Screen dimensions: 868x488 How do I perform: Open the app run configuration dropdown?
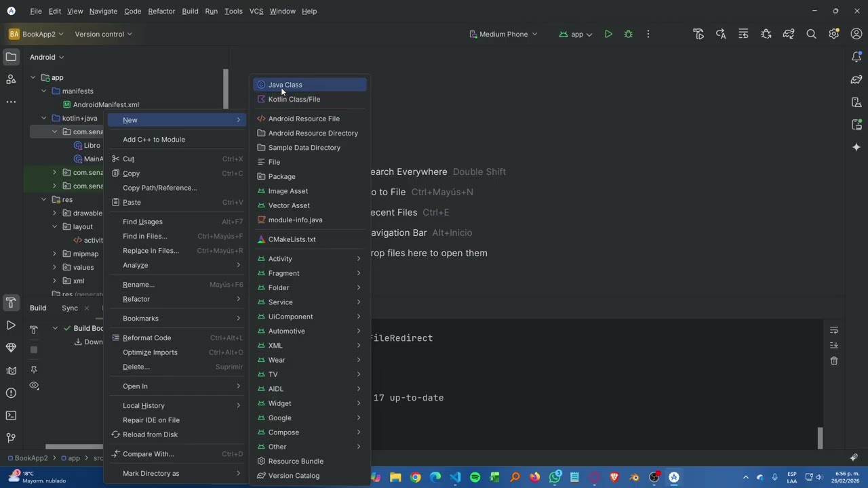(576, 34)
